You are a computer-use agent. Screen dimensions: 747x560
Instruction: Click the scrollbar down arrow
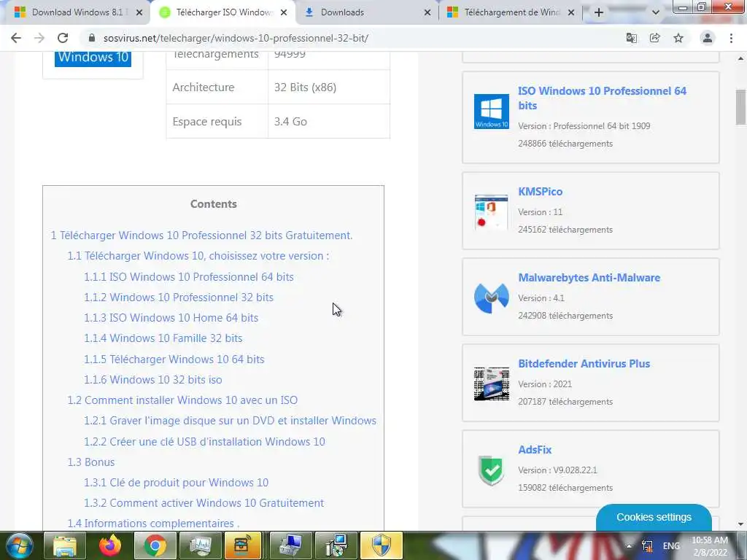point(740,524)
